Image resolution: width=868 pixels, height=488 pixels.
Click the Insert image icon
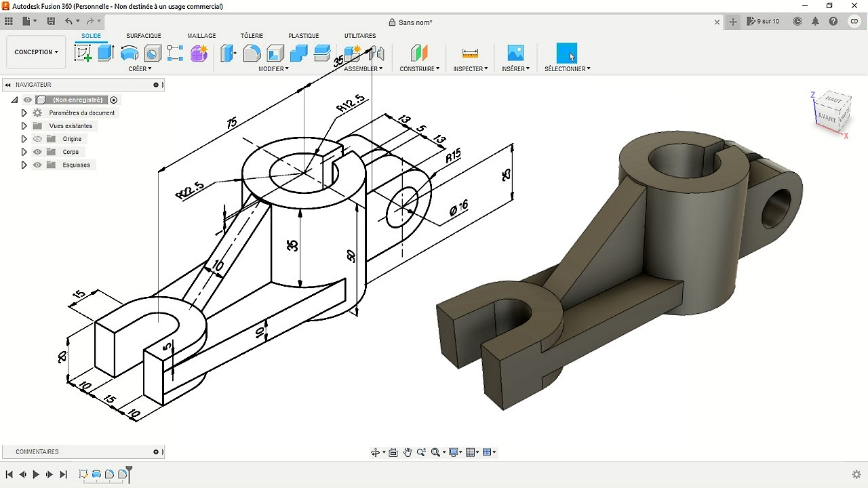tap(515, 53)
